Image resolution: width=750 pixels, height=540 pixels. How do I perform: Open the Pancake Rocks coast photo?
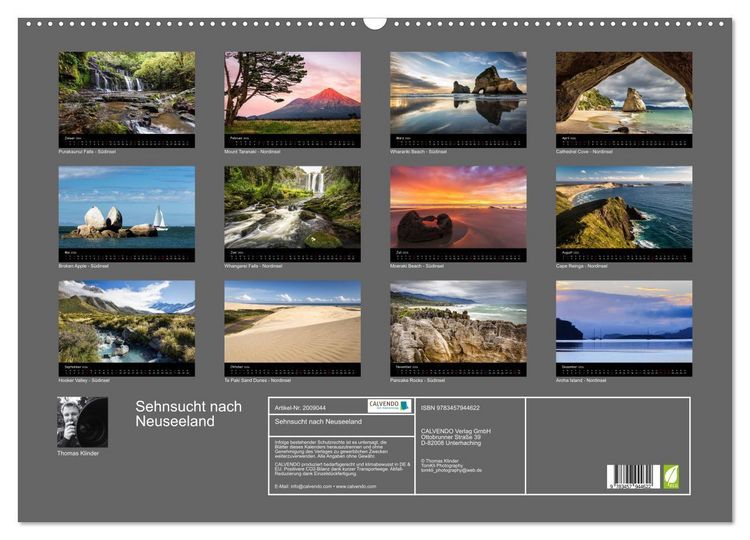[458, 321]
